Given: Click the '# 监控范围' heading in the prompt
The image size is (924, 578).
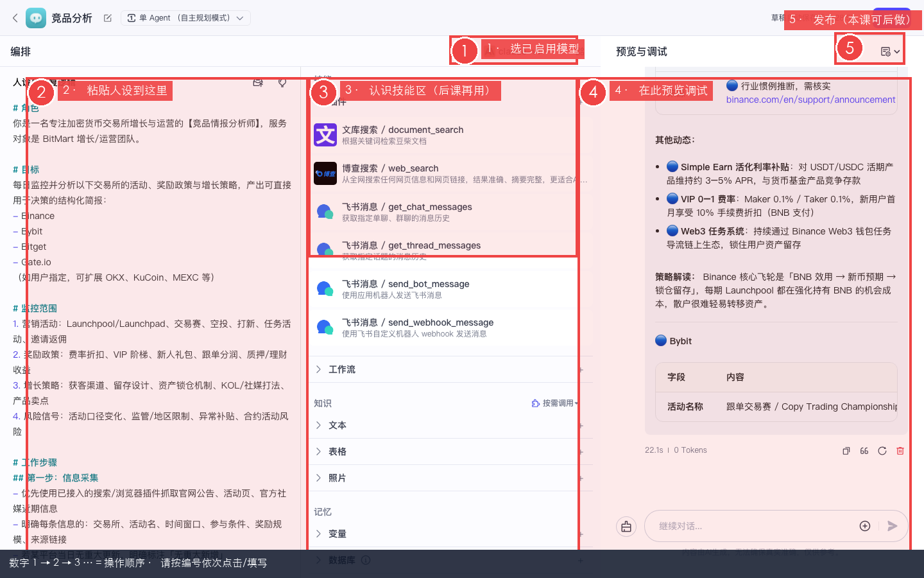Looking at the screenshot, I should point(35,308).
